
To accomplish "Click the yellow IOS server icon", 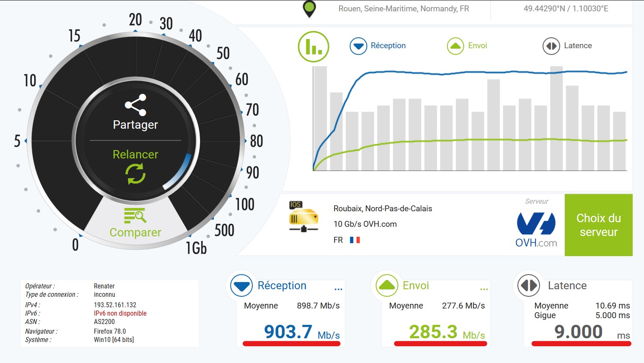I will [303, 217].
